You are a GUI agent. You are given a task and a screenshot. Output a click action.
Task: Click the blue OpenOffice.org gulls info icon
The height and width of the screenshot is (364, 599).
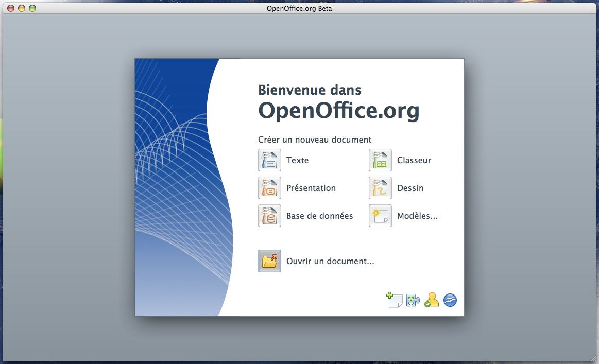(x=450, y=300)
